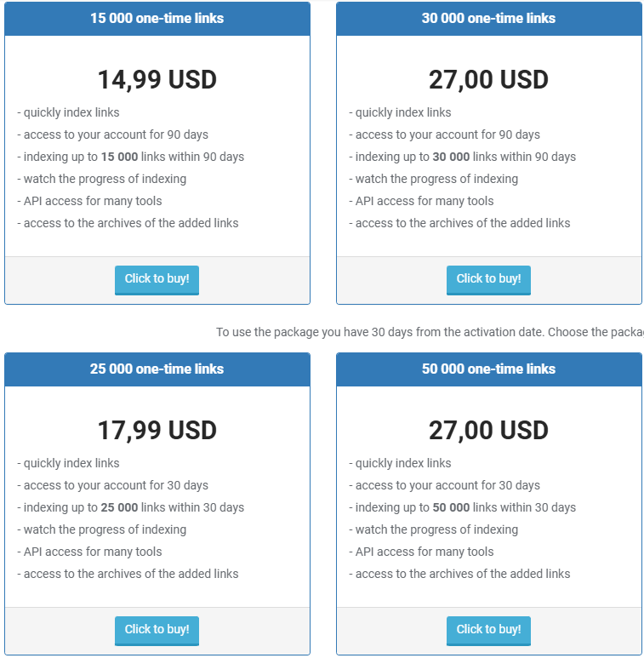Select the 27,00 USD price for 50 000 links
Screen dimensions: 644x658
coord(488,431)
